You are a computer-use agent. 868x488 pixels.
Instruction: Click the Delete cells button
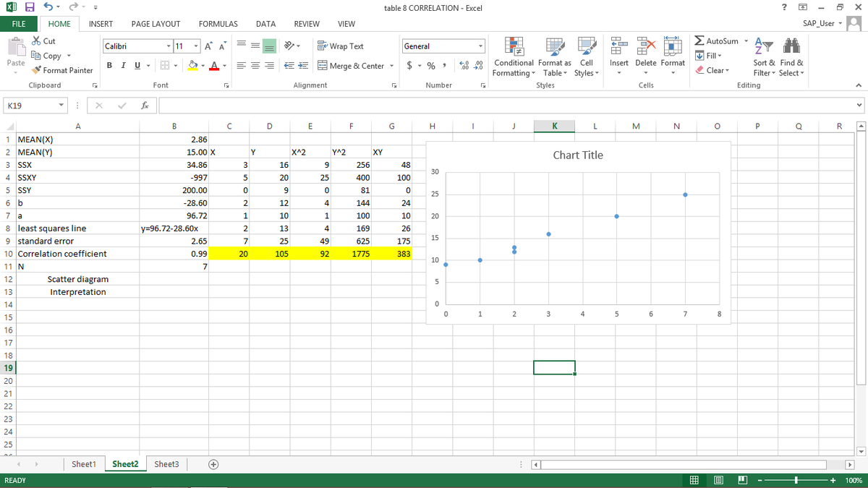(x=645, y=56)
